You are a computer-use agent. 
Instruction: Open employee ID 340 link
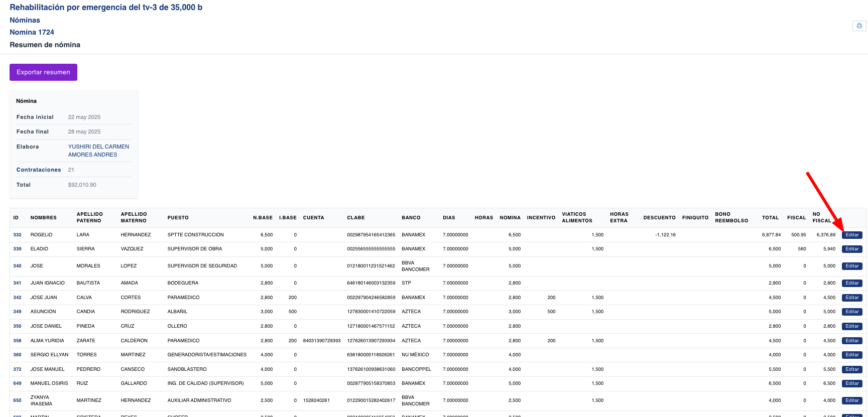17,266
